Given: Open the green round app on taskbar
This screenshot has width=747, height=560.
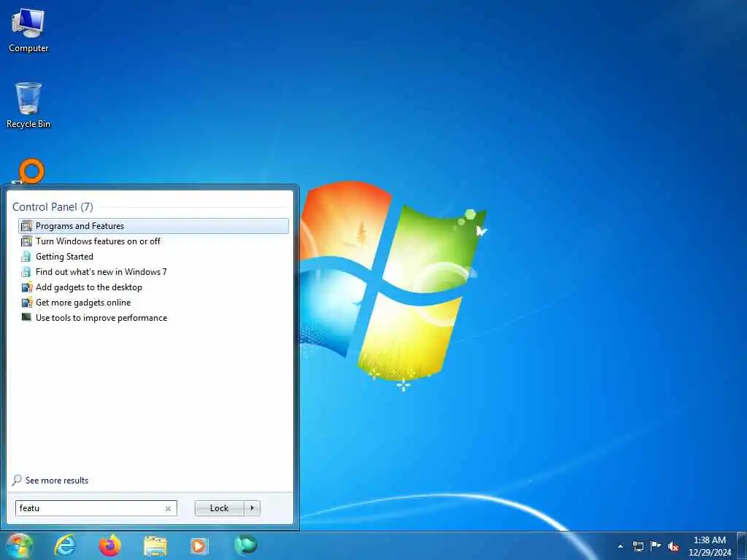Looking at the screenshot, I should click(x=246, y=545).
